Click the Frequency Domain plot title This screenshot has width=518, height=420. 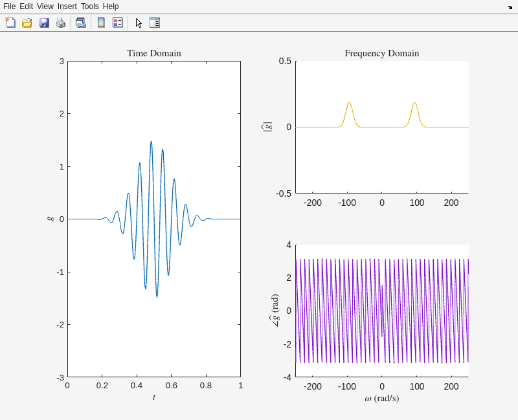tap(381, 53)
